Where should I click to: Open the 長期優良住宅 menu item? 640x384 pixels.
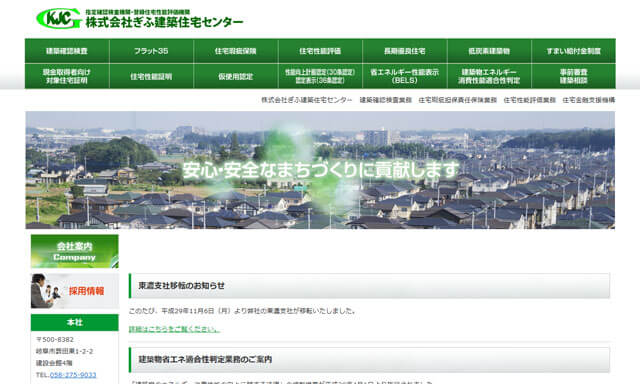coord(404,51)
